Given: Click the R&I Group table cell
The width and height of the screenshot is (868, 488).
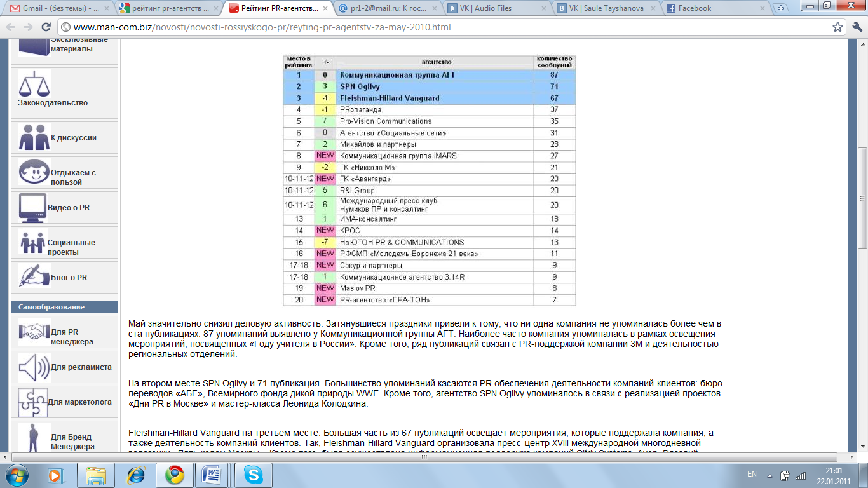Looking at the screenshot, I should [435, 191].
